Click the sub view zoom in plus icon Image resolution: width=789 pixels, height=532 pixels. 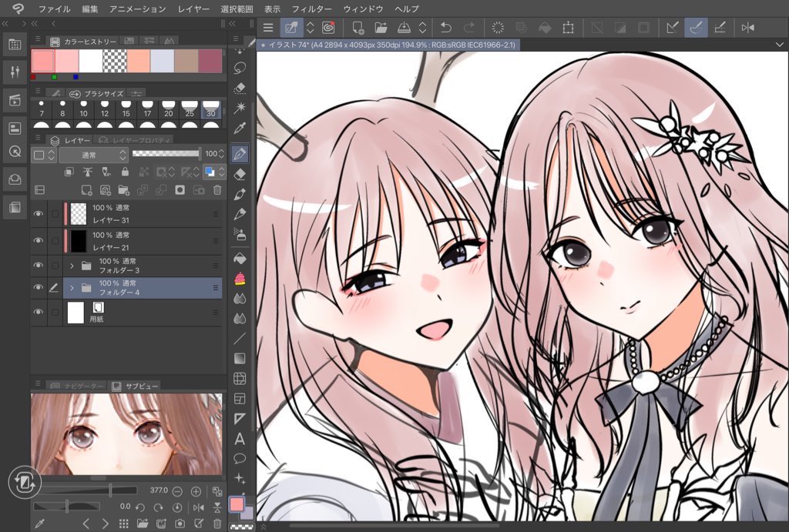pyautogui.click(x=196, y=491)
